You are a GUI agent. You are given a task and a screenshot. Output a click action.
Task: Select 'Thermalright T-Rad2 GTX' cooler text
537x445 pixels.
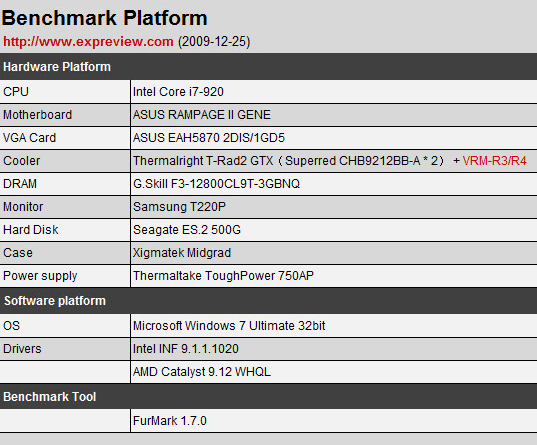tap(203, 161)
